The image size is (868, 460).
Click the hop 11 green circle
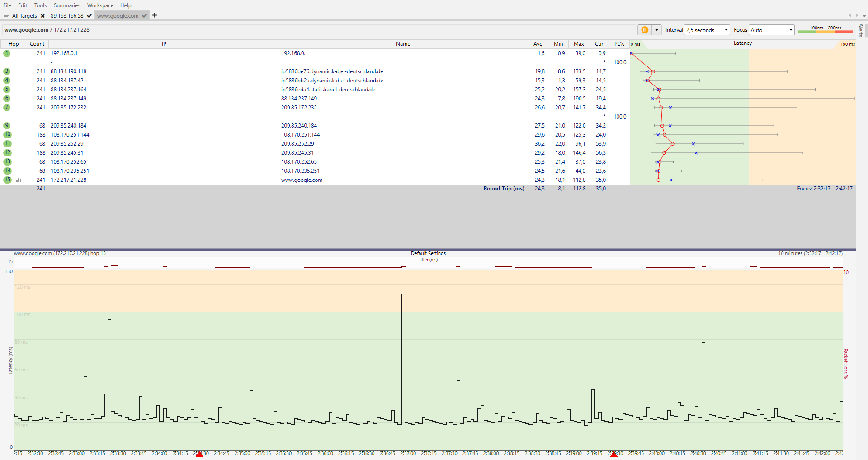coord(7,144)
